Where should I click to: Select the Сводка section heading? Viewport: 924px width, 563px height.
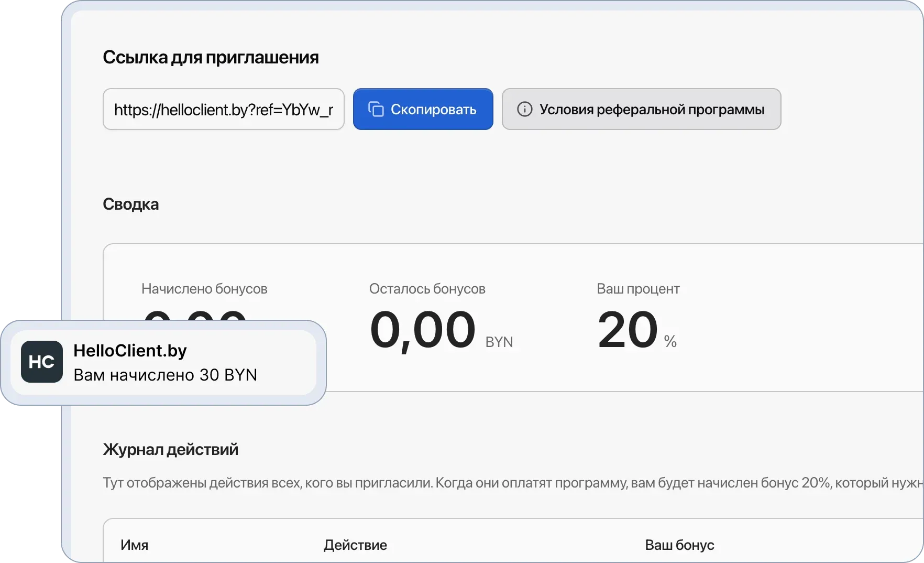click(131, 204)
